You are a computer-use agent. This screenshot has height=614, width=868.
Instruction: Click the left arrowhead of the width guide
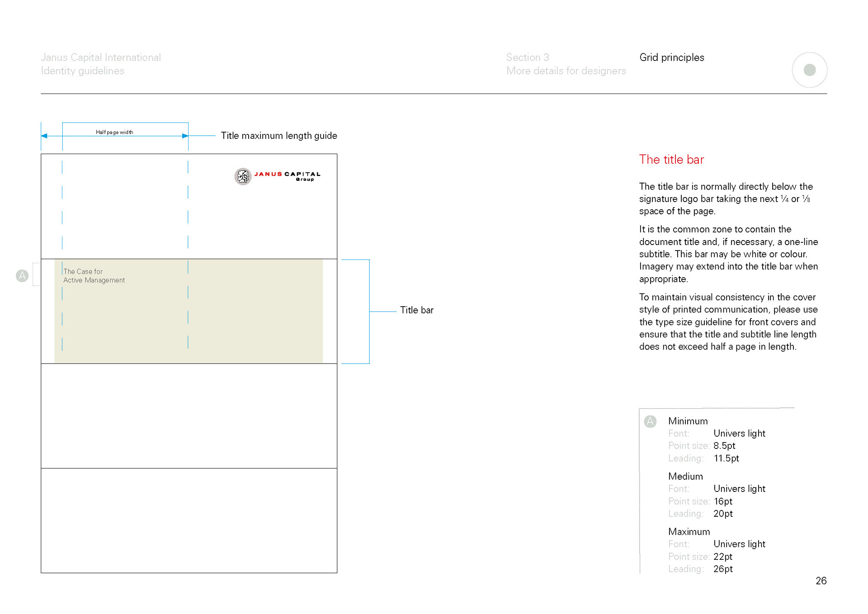tap(44, 136)
